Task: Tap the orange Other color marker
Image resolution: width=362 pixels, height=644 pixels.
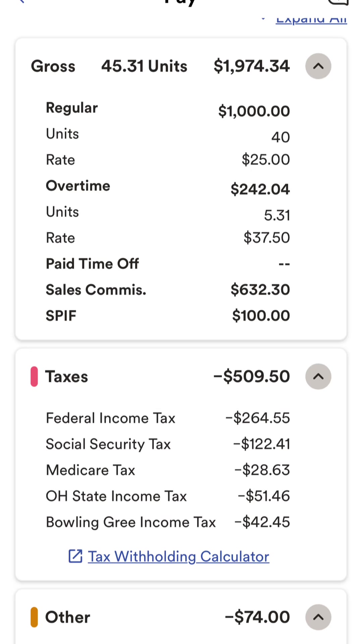Action: click(x=34, y=617)
